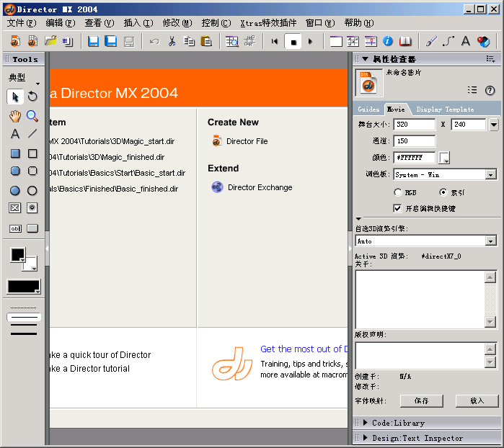Open the Stage window icon

click(336, 42)
